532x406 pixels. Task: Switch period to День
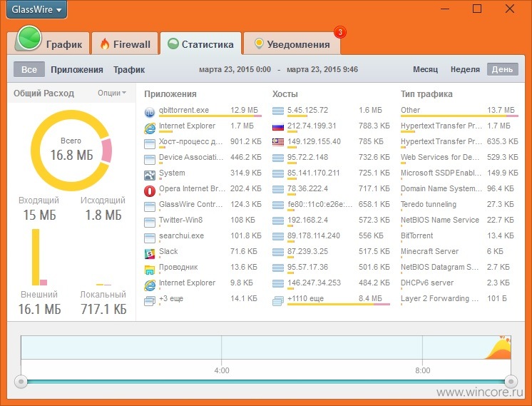[502, 69]
